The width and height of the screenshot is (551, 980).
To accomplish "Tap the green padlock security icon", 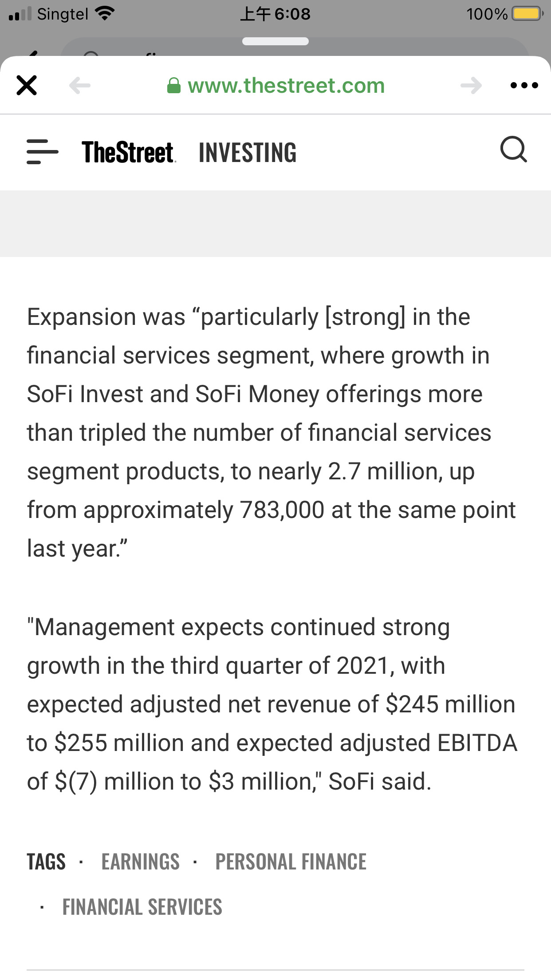I will [x=173, y=85].
